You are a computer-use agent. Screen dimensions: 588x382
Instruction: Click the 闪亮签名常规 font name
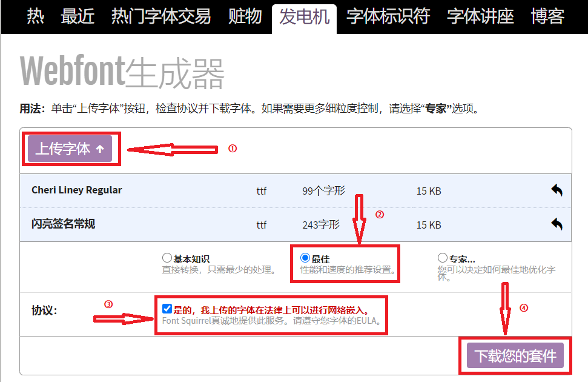64,224
